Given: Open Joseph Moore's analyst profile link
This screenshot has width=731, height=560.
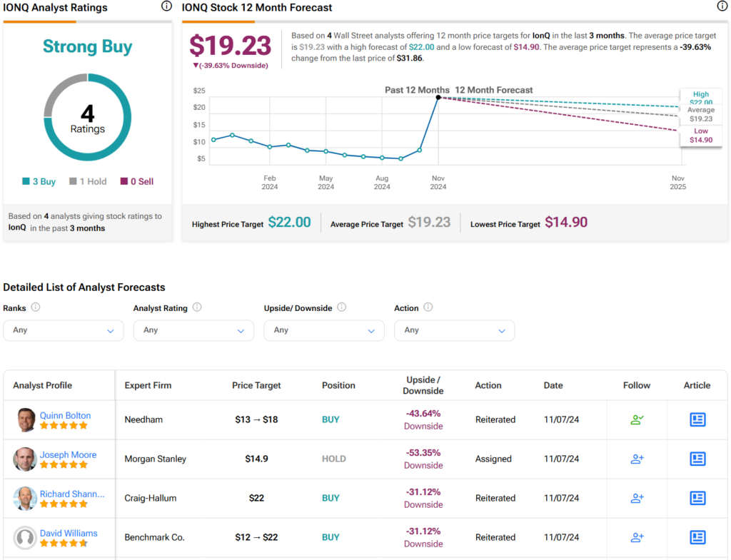Looking at the screenshot, I should coord(68,454).
